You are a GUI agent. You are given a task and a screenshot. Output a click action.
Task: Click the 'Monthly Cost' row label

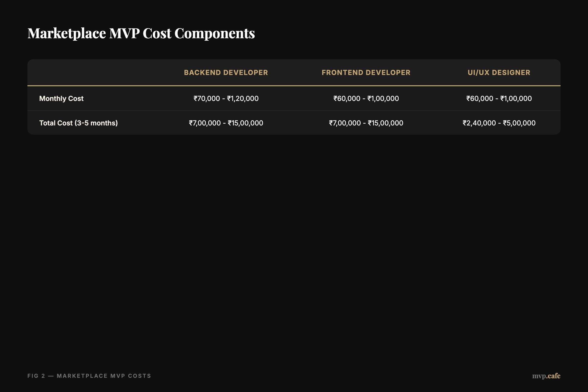[61, 98]
